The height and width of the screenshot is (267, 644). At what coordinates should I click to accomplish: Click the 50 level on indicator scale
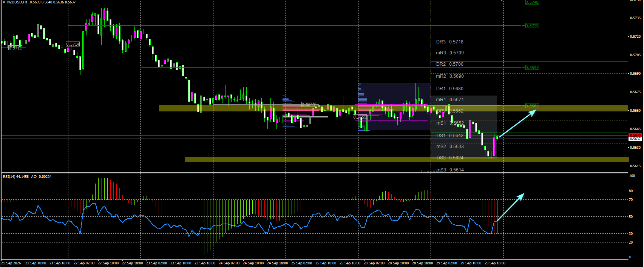point(631,217)
